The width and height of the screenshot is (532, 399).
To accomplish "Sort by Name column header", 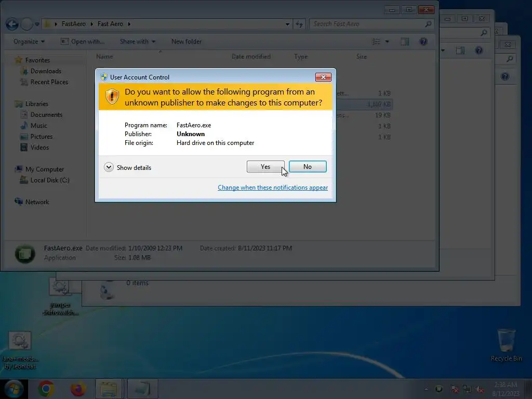I will [104, 57].
